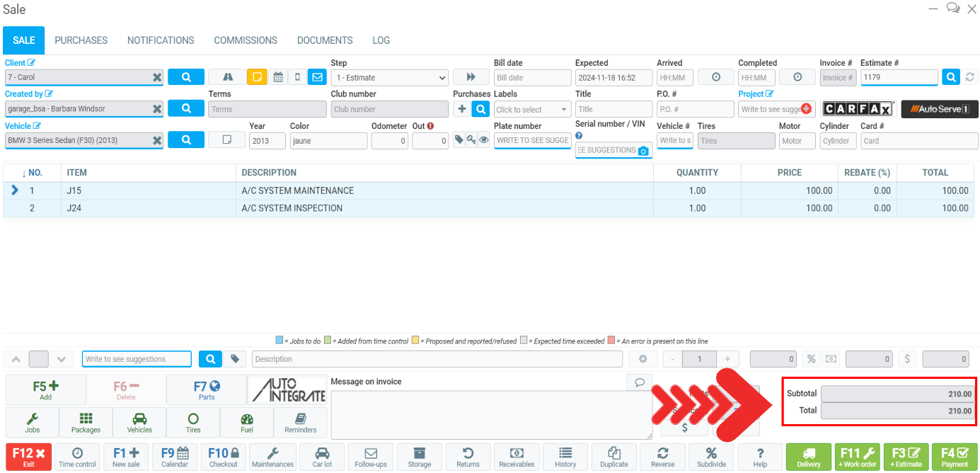Expand row 1 with the chevron arrow
The height and width of the screenshot is (473, 980).
(16, 190)
